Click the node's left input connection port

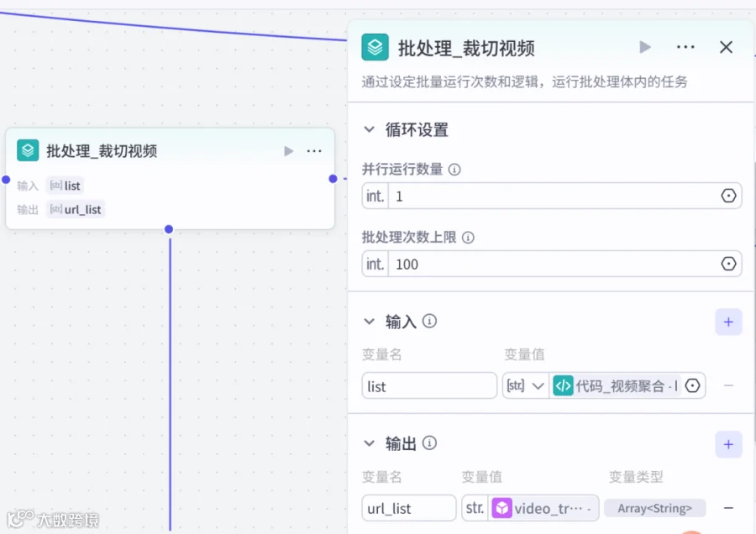6,180
